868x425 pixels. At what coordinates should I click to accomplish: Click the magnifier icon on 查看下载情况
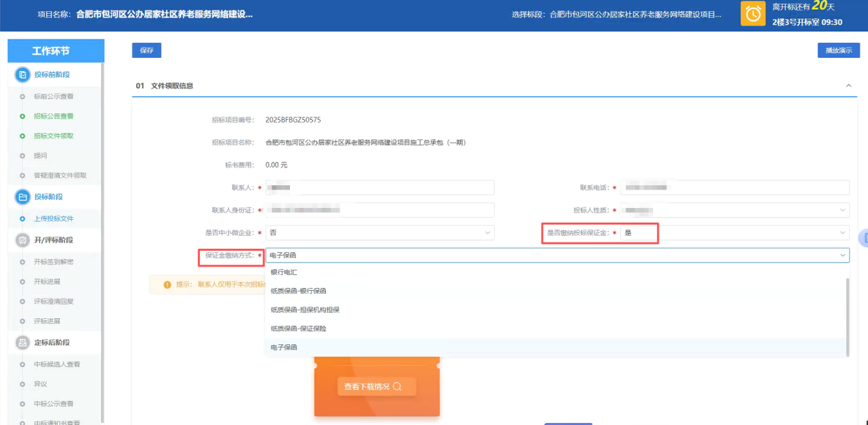tap(396, 386)
